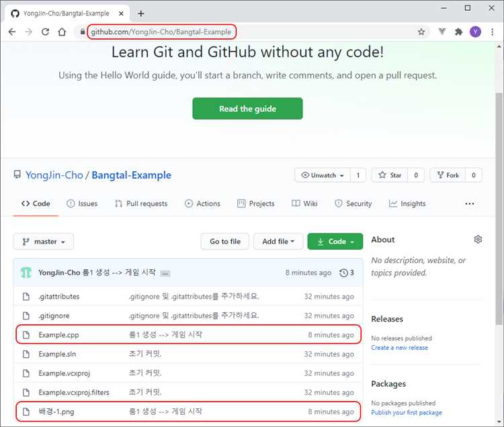Click Create a new release link
The width and height of the screenshot is (504, 427).
click(x=400, y=348)
